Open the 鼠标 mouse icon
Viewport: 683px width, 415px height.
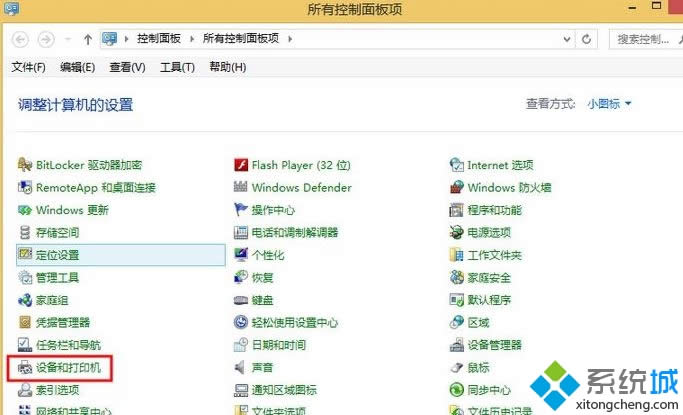[456, 368]
